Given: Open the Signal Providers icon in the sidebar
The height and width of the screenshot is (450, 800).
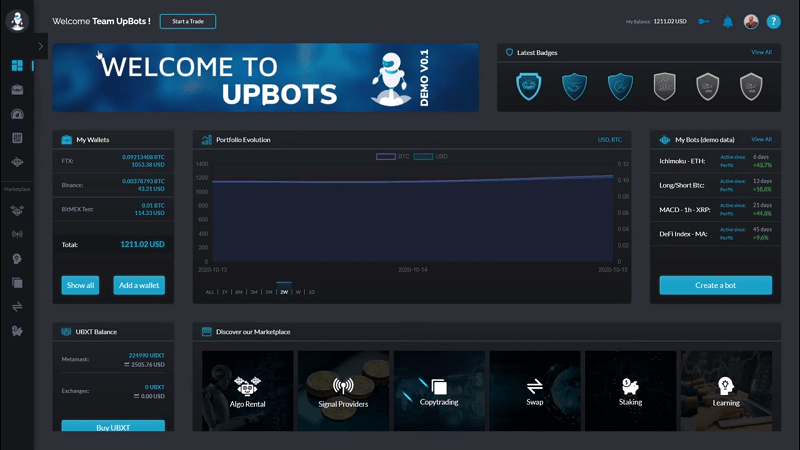Looking at the screenshot, I should pyautogui.click(x=17, y=235).
